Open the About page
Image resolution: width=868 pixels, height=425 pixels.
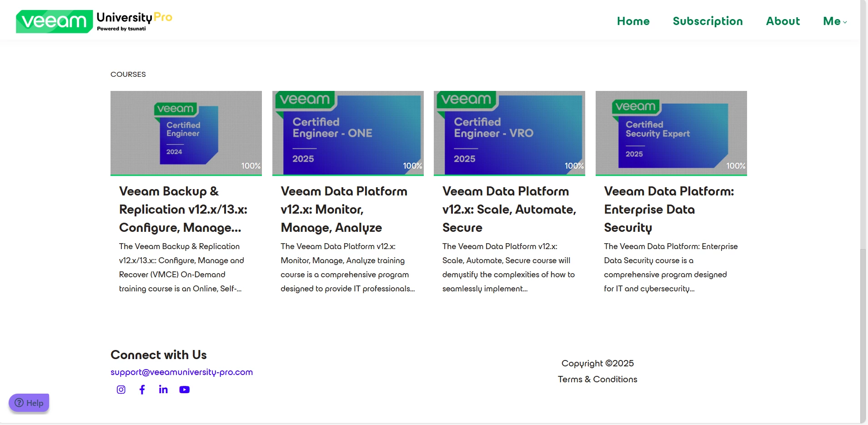[x=783, y=21]
